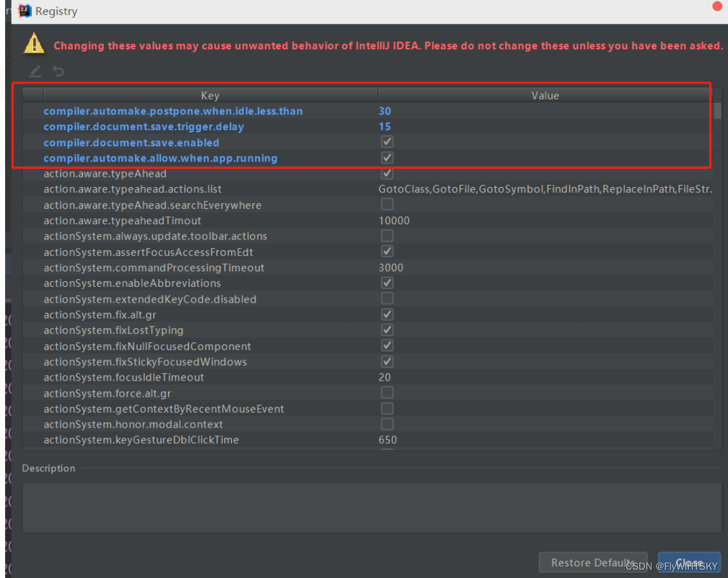Click the red close dot in title bar
Screen dimensions: 728x578
(x=717, y=6)
